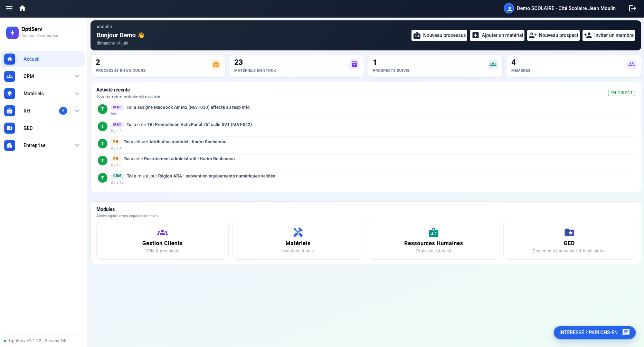Expand the CRM sidebar chevron
Screen dimensions: 644x347
click(x=77, y=76)
